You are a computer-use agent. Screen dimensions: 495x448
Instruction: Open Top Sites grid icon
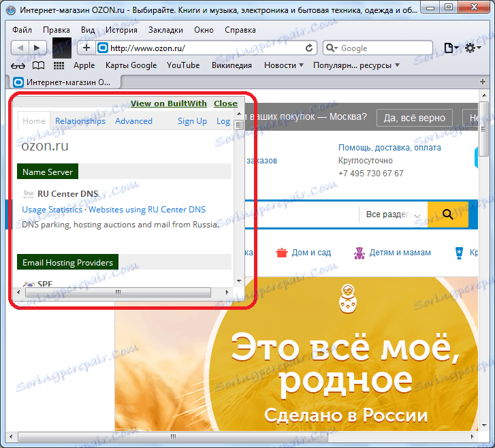(x=59, y=65)
